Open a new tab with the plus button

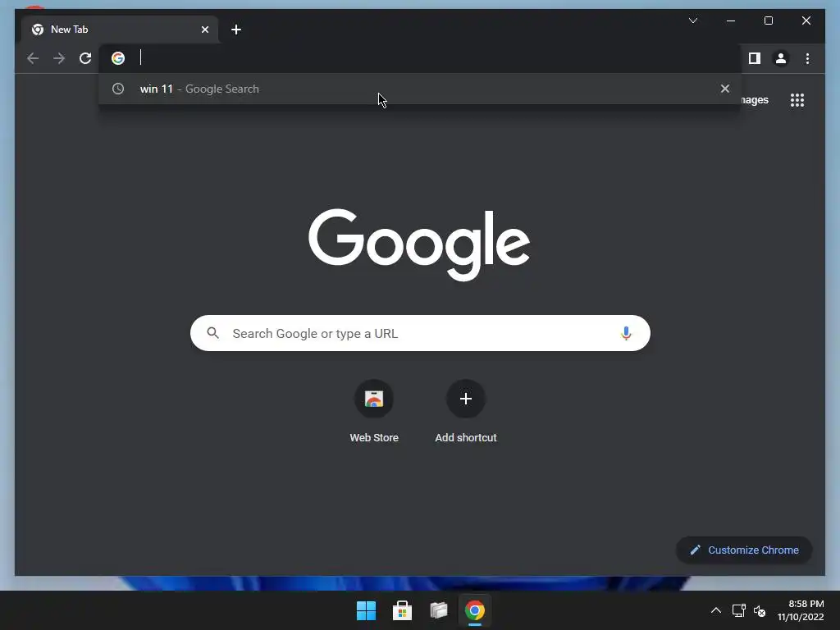click(x=235, y=30)
